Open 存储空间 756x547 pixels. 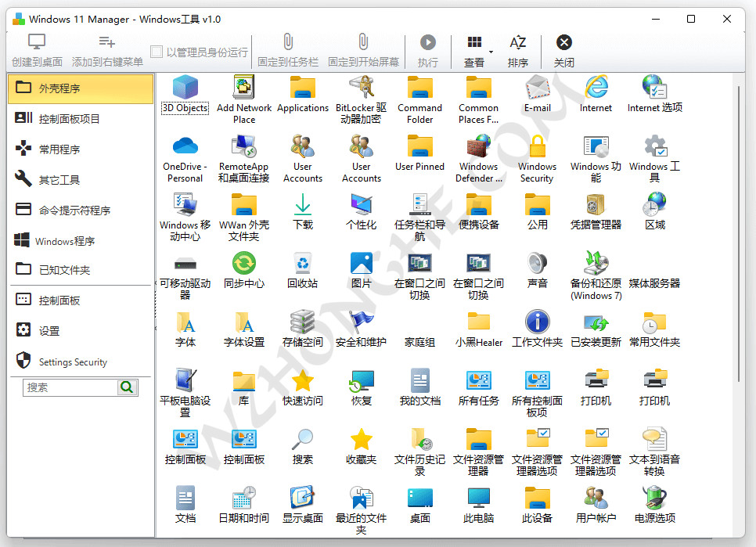302,327
